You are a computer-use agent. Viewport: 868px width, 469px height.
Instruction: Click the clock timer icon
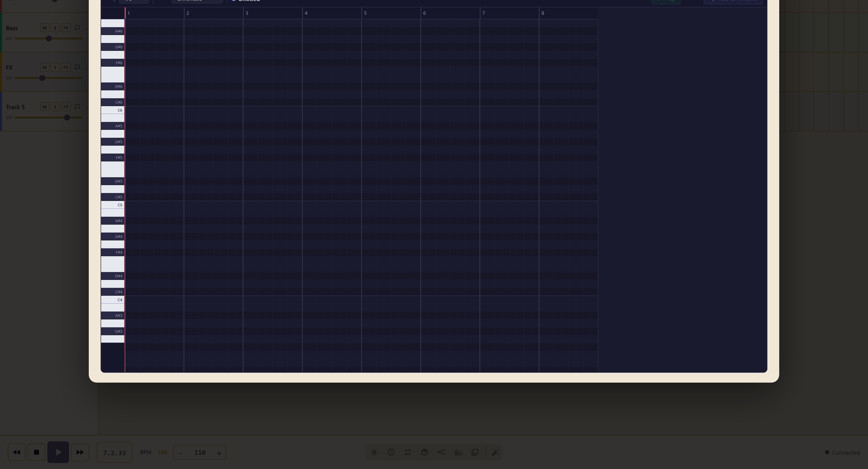425,452
